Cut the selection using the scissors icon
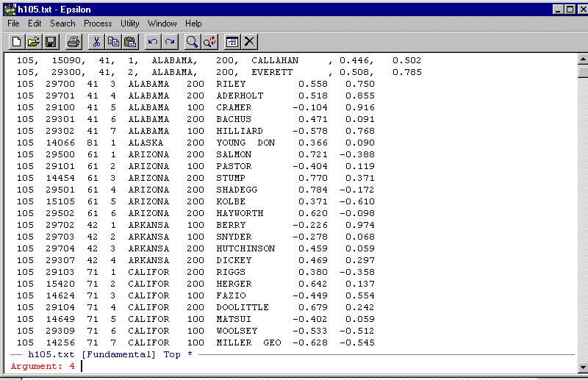The image size is (588, 380). [x=96, y=42]
